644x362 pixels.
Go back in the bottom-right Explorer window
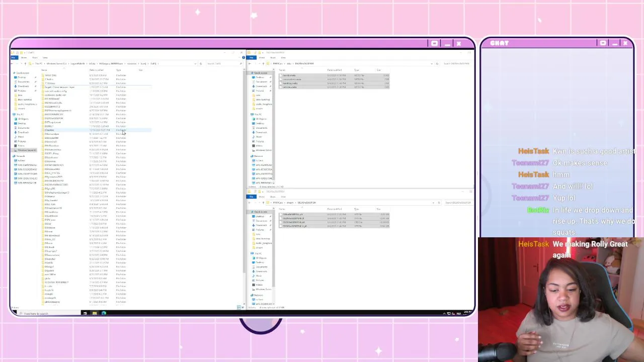click(249, 203)
